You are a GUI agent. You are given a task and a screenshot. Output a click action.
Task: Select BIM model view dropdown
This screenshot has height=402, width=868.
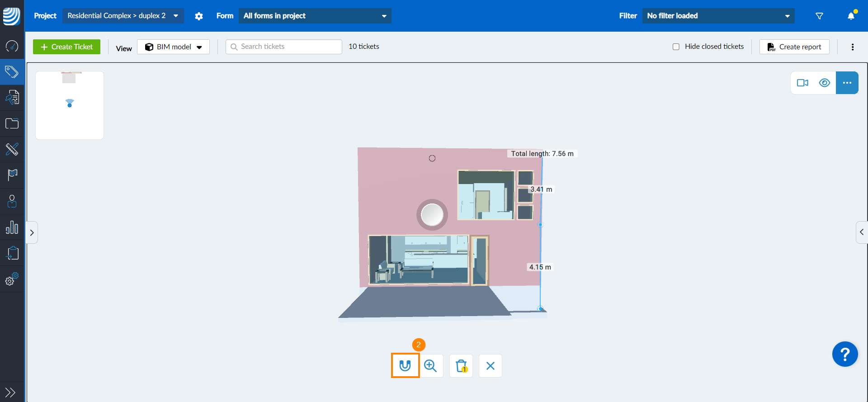[x=174, y=47]
